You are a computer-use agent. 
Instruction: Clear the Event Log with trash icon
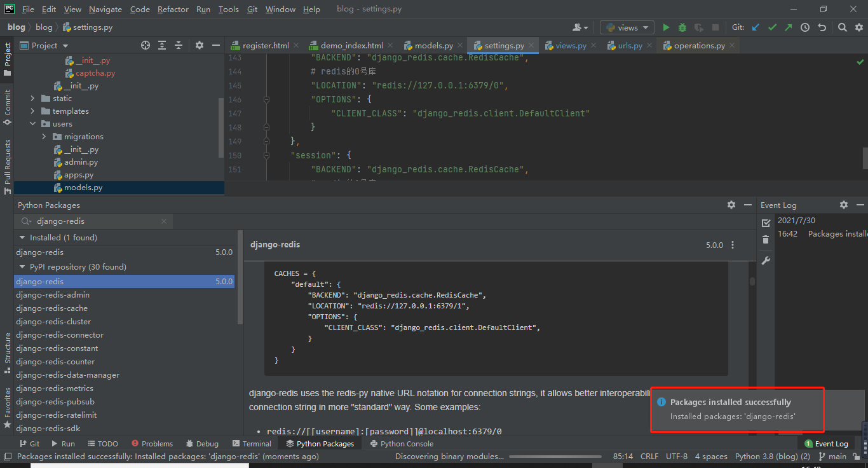[x=766, y=240]
